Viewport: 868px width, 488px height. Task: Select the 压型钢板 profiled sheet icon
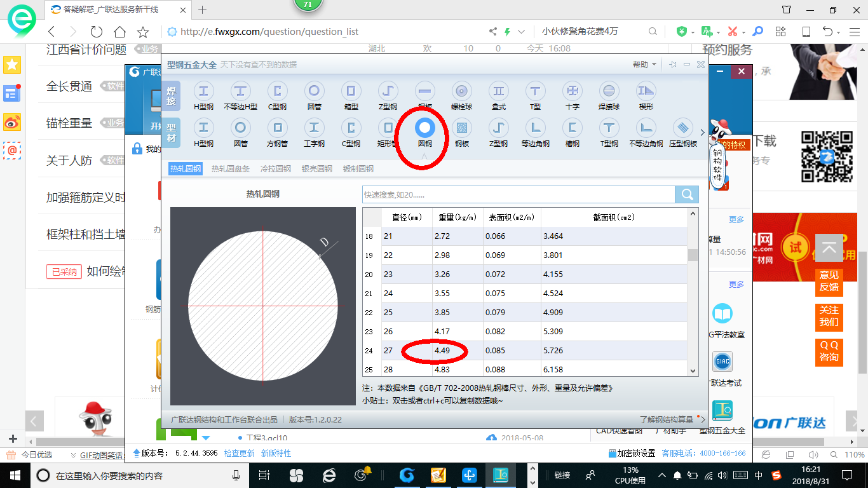(683, 133)
